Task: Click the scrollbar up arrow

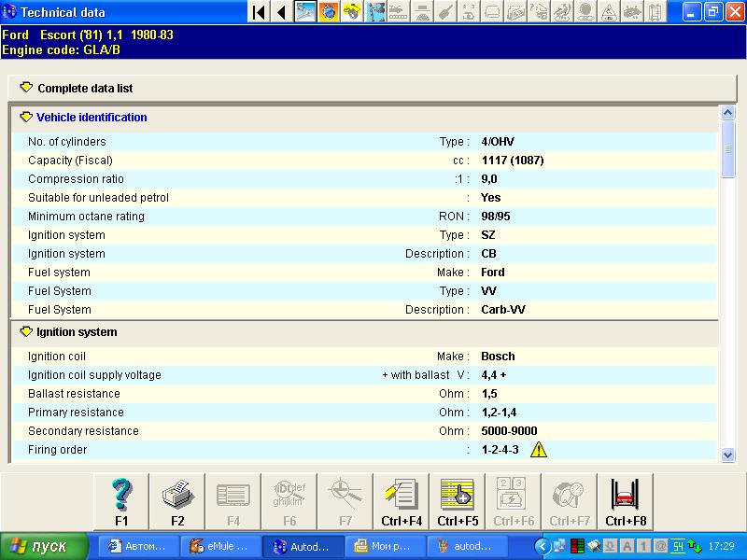Action: [727, 113]
